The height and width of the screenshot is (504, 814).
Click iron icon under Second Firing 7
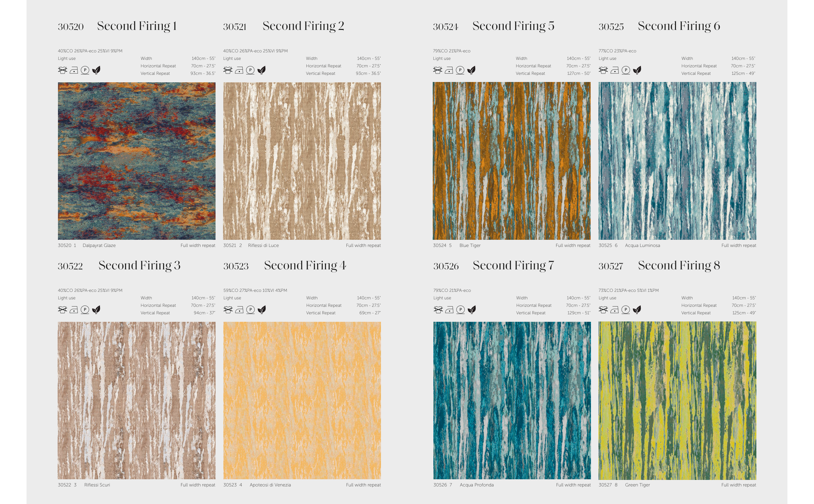449,310
